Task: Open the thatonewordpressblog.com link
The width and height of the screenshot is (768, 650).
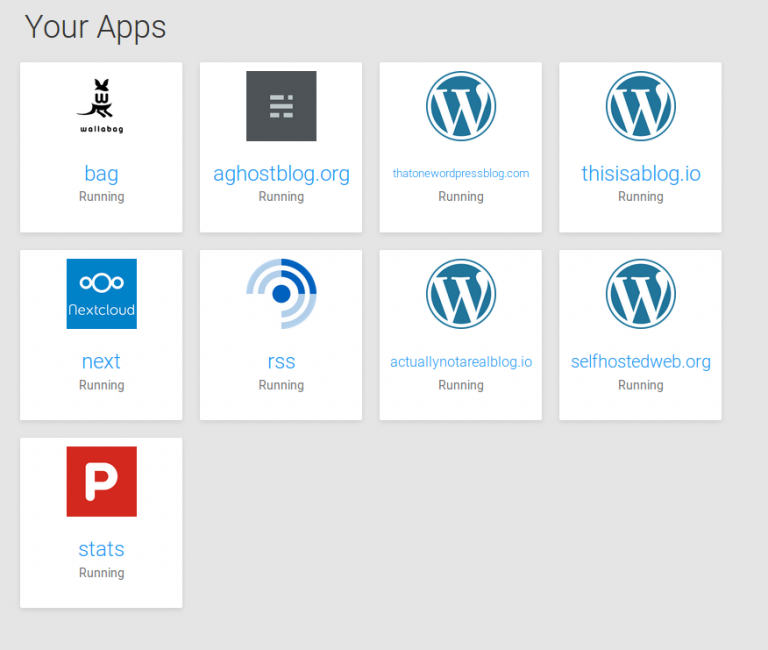Action: click(461, 173)
